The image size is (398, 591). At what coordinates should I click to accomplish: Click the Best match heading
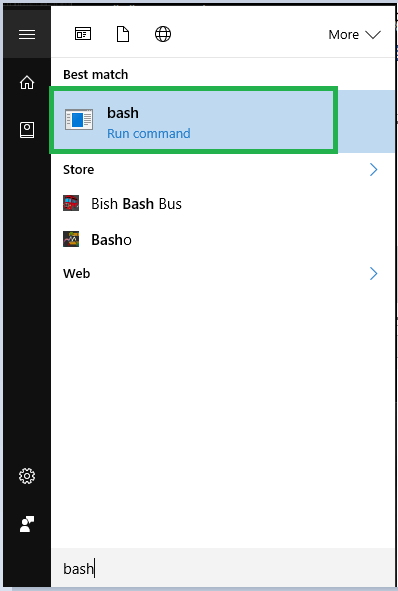[96, 75]
